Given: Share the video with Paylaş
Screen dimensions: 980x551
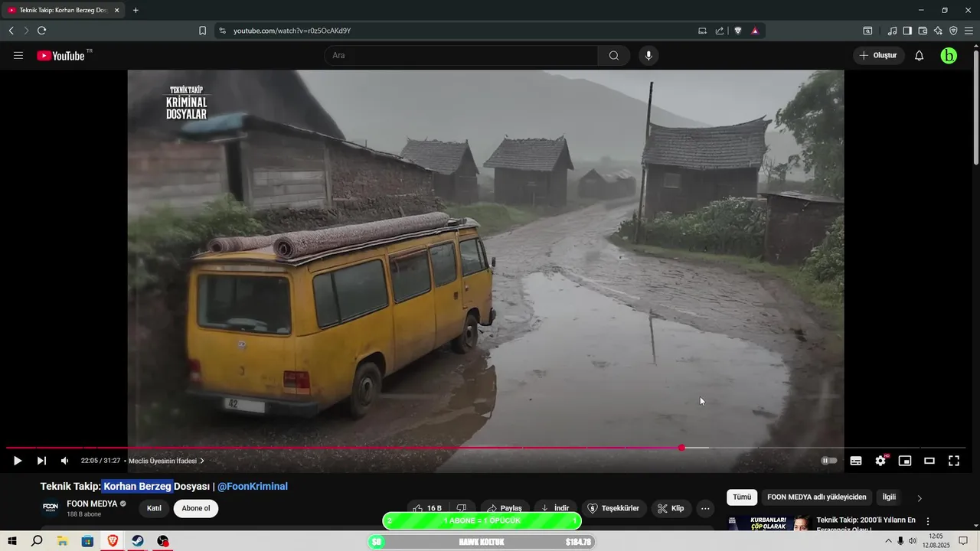Looking at the screenshot, I should (x=505, y=508).
